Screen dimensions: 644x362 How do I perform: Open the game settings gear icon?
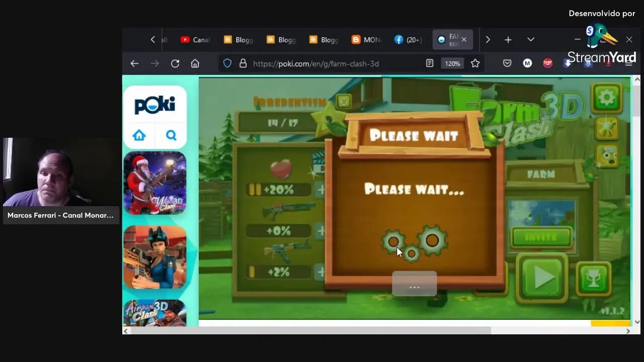[x=607, y=98]
